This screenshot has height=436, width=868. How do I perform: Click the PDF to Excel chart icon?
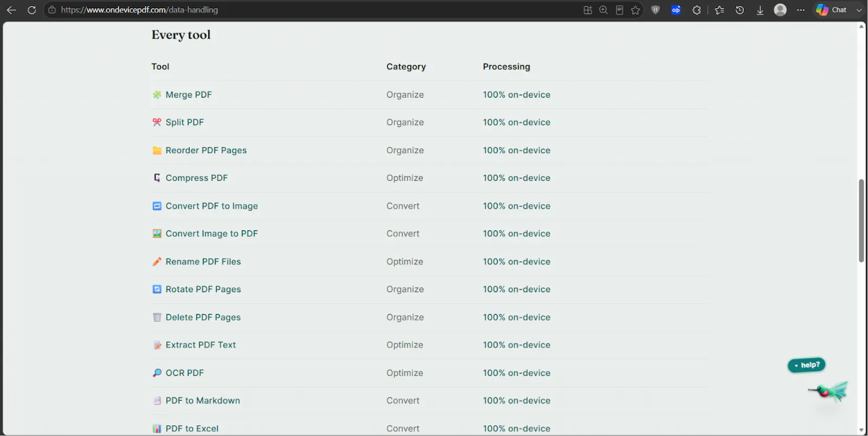[x=157, y=428]
